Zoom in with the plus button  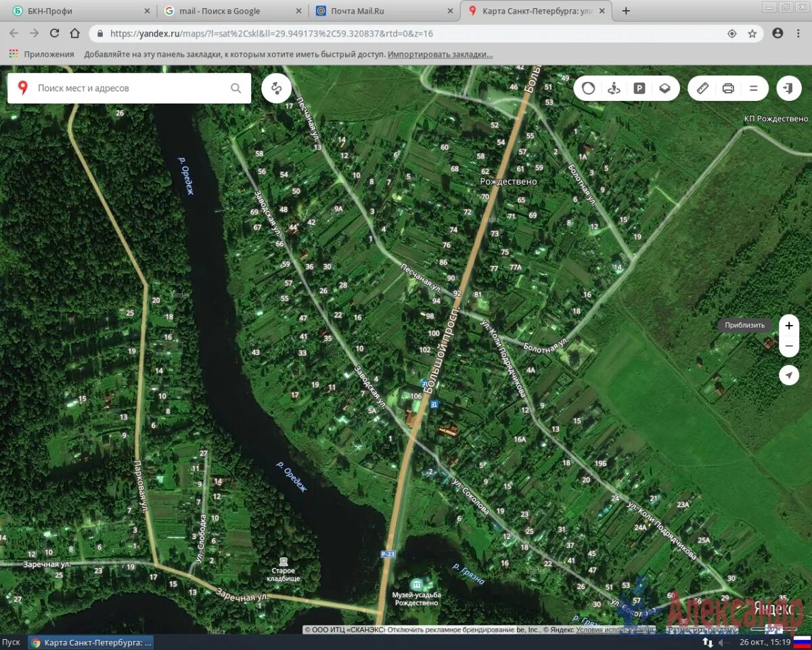pos(789,326)
